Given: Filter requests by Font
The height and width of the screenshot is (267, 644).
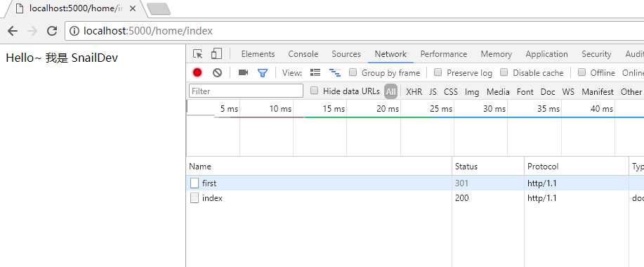Looking at the screenshot, I should [525, 91].
